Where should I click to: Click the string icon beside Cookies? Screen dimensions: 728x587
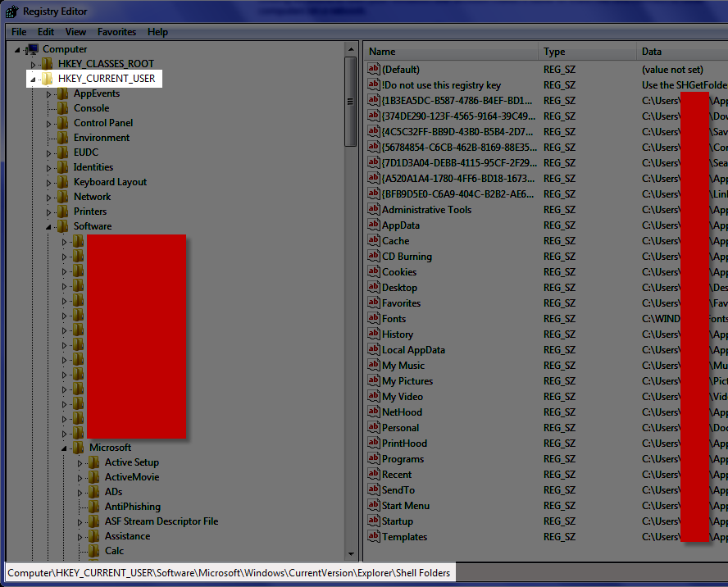[374, 271]
